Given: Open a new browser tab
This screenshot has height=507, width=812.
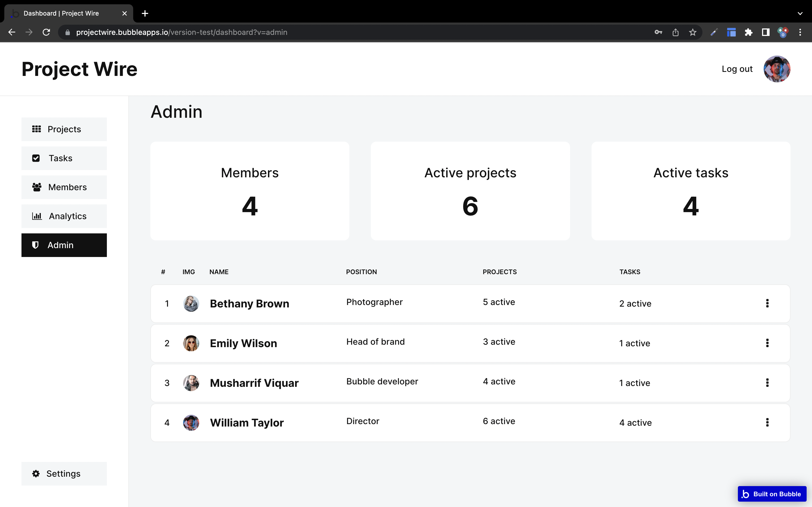Looking at the screenshot, I should (x=145, y=13).
